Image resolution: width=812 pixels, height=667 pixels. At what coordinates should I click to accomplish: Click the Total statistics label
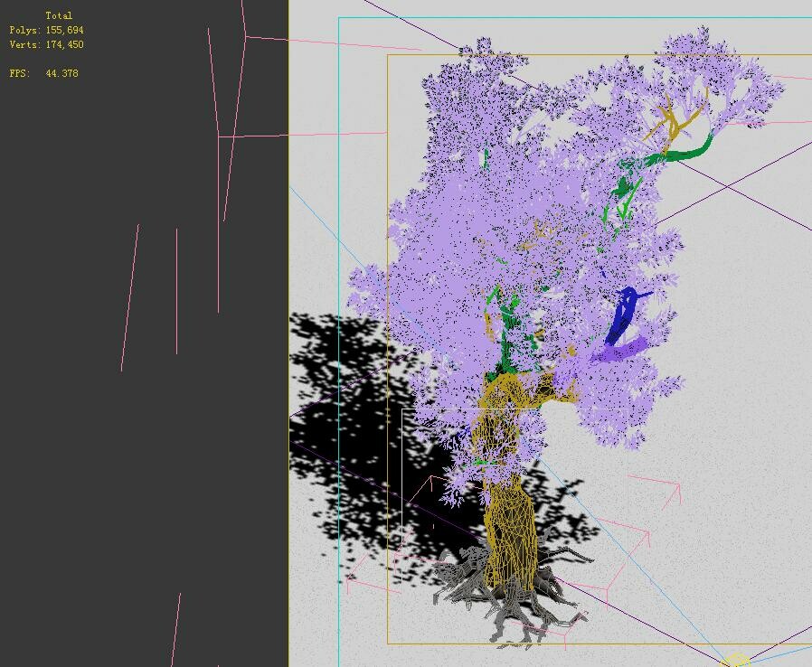59,14
